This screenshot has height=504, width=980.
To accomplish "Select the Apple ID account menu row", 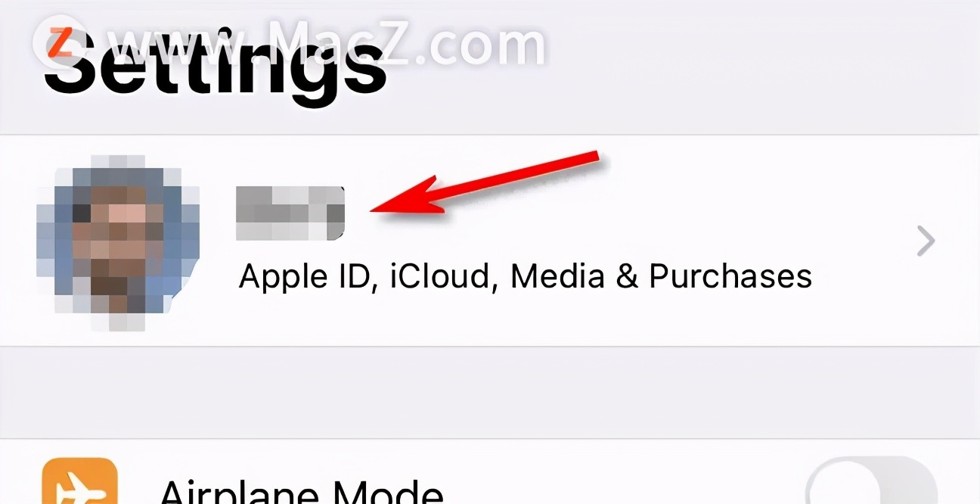I will tap(490, 241).
